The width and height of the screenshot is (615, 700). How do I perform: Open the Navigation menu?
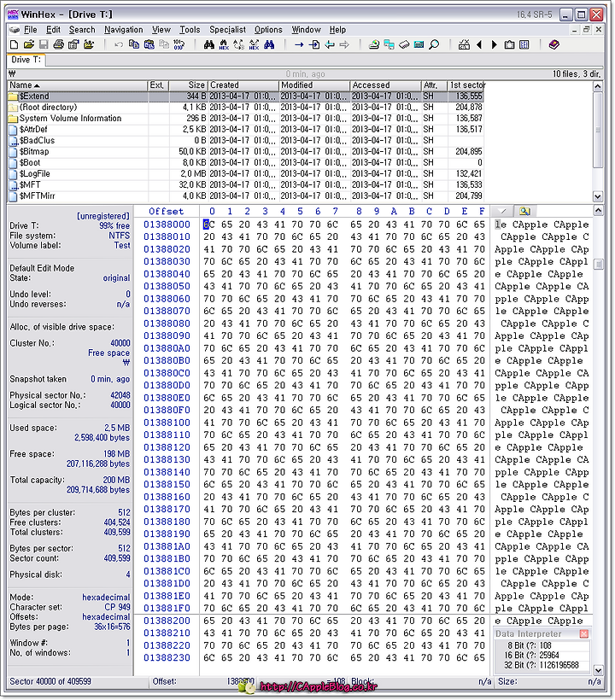point(124,30)
